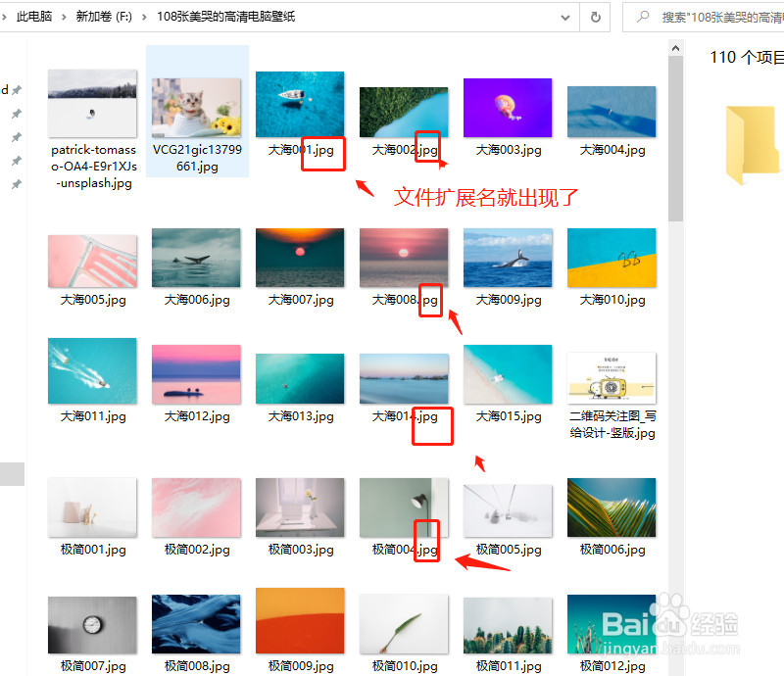This screenshot has height=676, width=784.
Task: Click the 极简006.jpg file name text
Action: [x=612, y=550]
